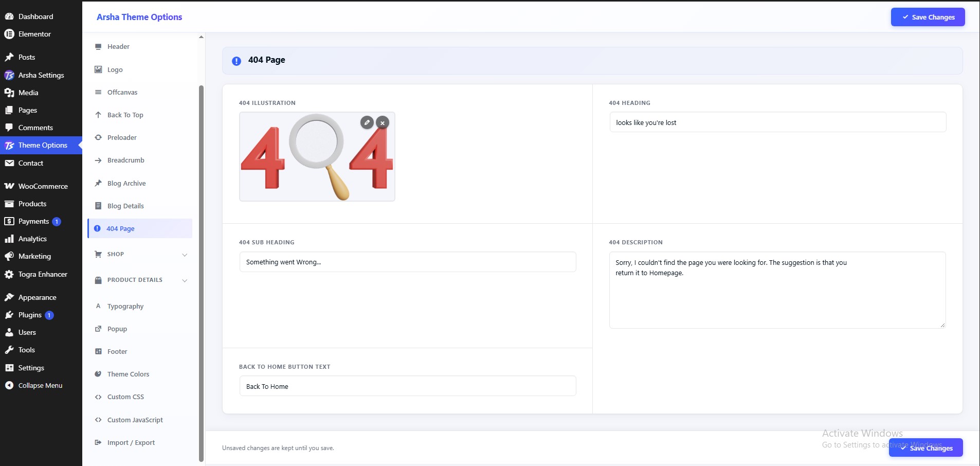Click the bottom Save Changes button
This screenshot has width=980, height=466.
(926, 448)
